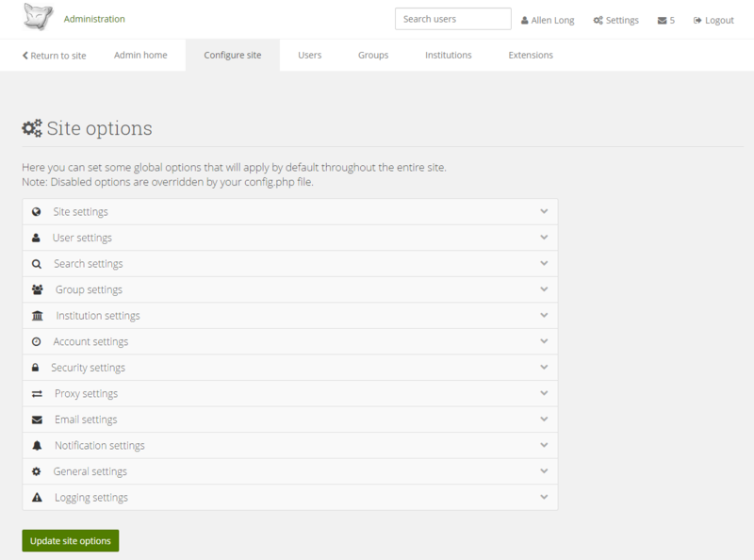Screen dimensions: 754x560
Task: Click the Site settings label text
Action: click(x=81, y=212)
